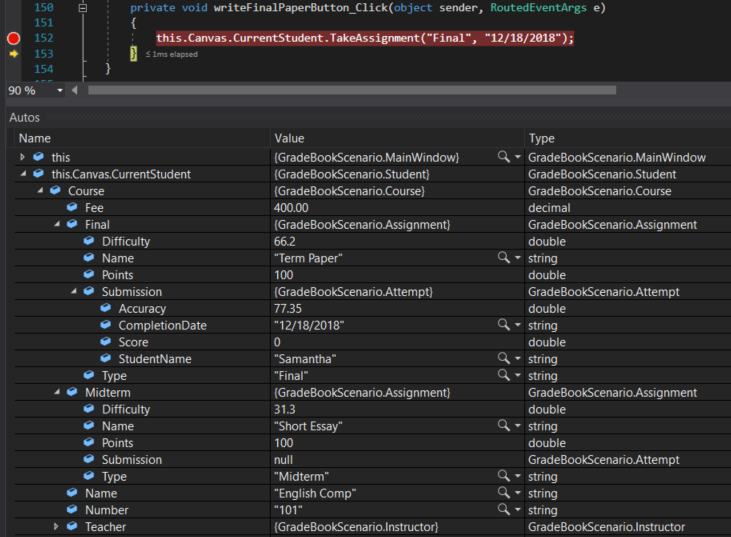This screenshot has width=731, height=537.
Task: Open the text visualizer for "Short Essay"
Action: (x=503, y=425)
